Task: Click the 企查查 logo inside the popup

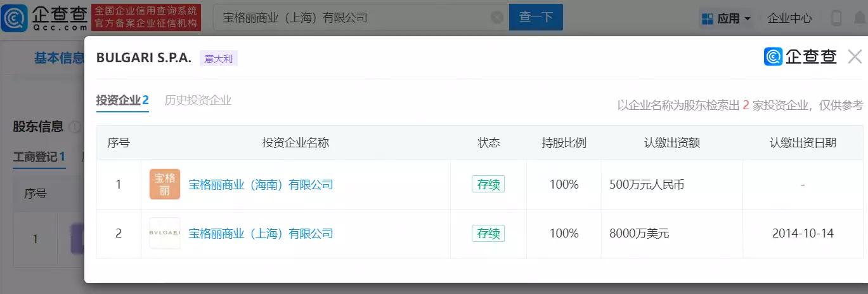Action: [800, 57]
